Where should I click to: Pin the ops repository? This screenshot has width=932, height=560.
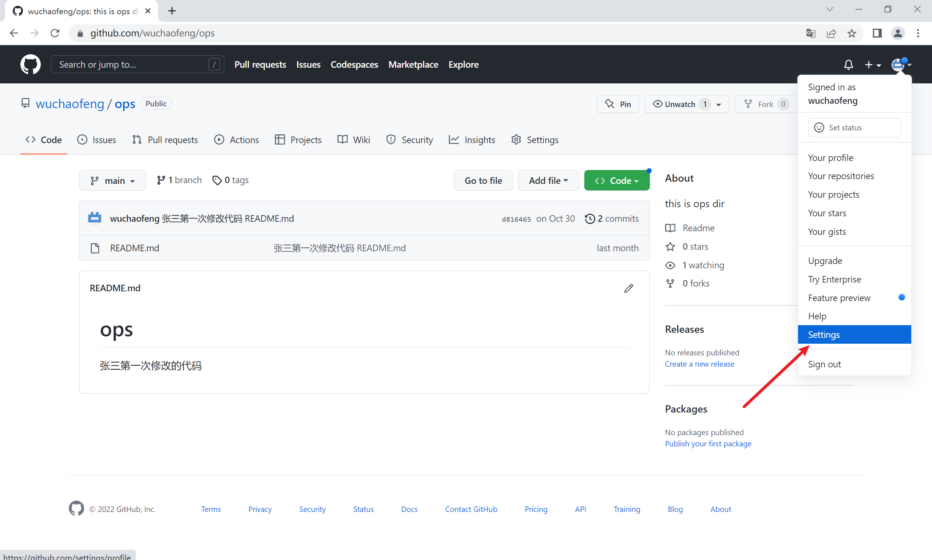[618, 104]
